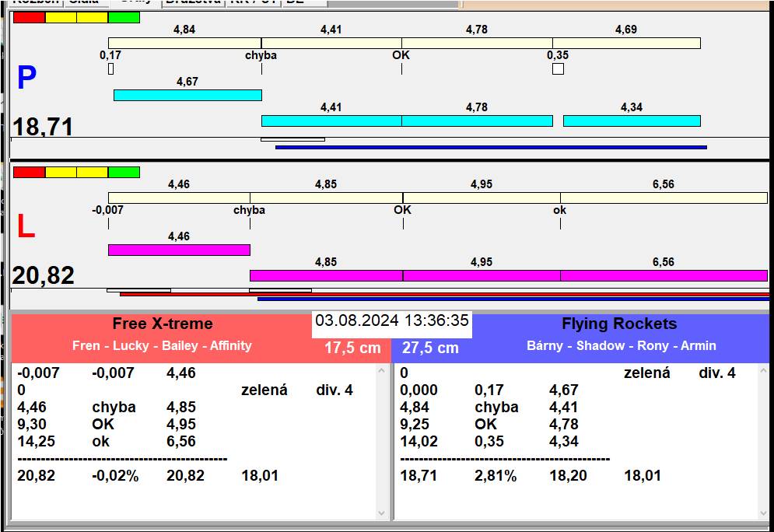Select magenta bar 4,95 in lane L

(x=482, y=275)
